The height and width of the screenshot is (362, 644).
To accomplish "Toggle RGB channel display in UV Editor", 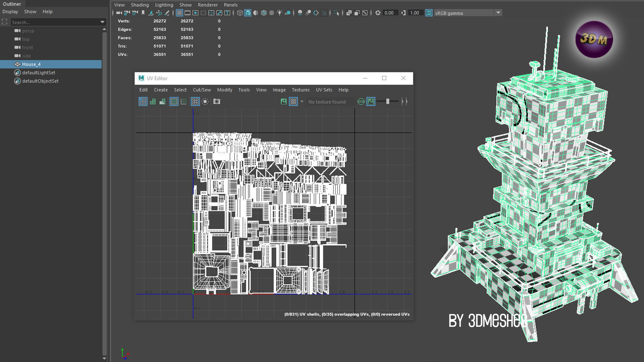I will (x=361, y=102).
